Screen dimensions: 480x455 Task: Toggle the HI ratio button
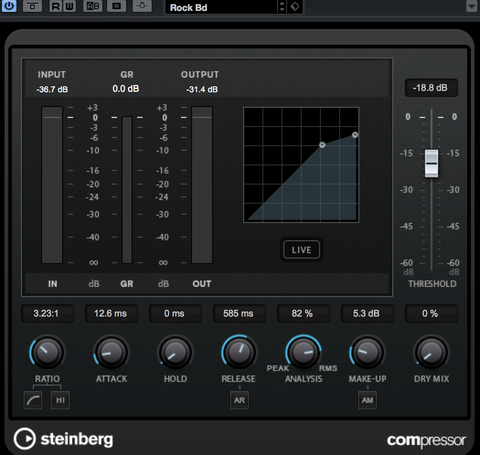pos(60,400)
